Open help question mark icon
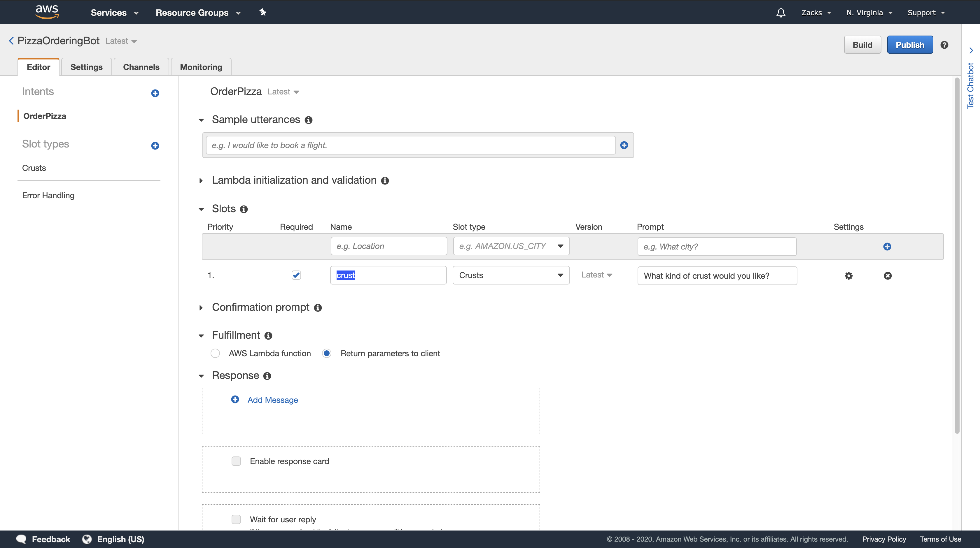The width and height of the screenshot is (980, 548). coord(944,45)
